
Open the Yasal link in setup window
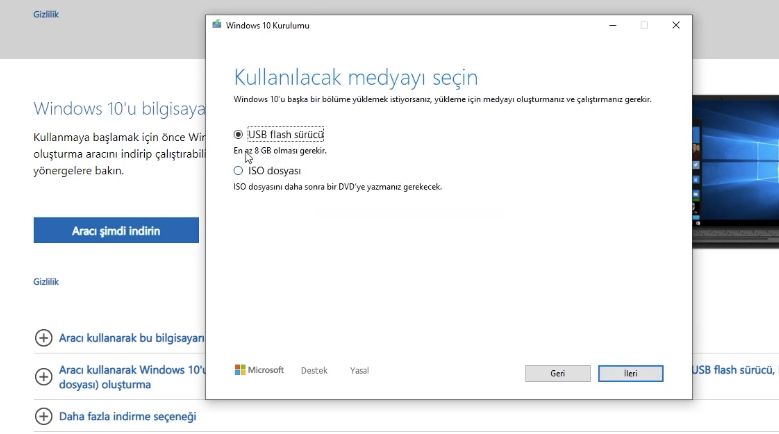[x=359, y=370]
